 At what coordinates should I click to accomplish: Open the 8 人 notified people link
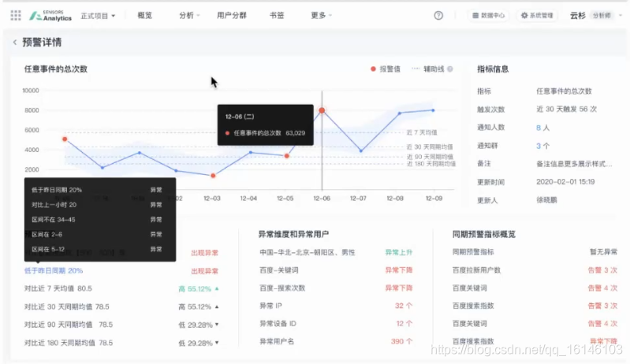tap(542, 128)
